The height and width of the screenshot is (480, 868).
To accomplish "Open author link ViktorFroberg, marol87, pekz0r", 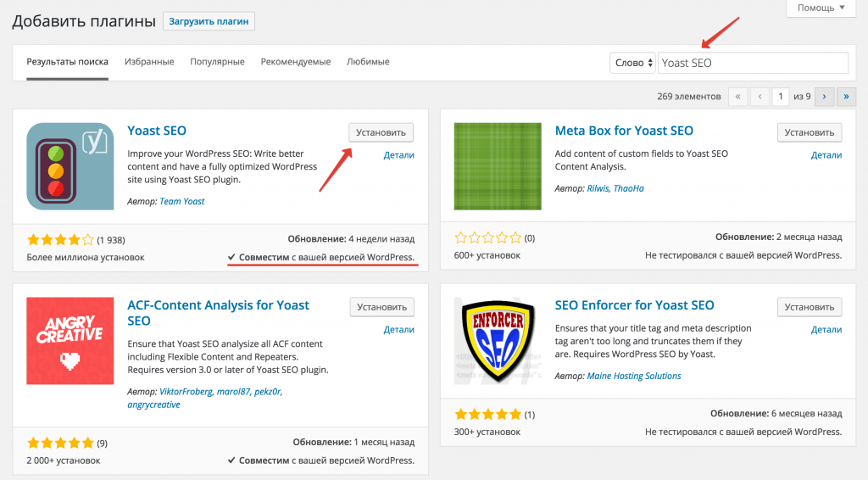I will click(221, 392).
